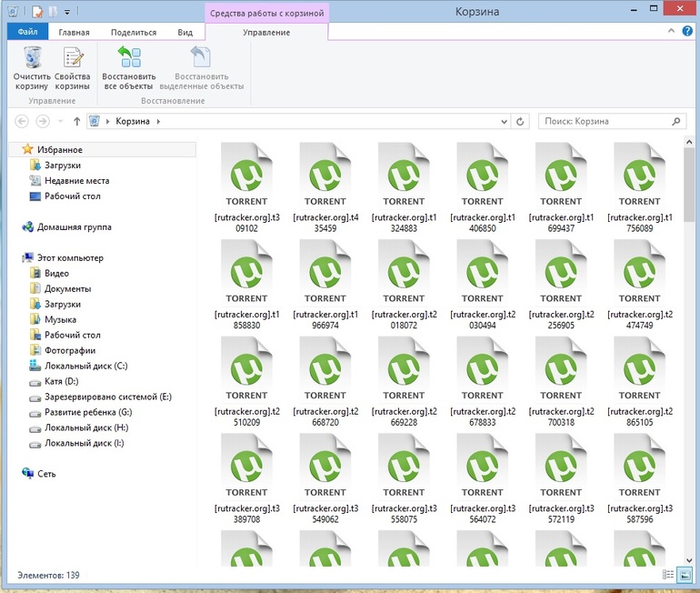Go forward with the Forward arrow

43,121
